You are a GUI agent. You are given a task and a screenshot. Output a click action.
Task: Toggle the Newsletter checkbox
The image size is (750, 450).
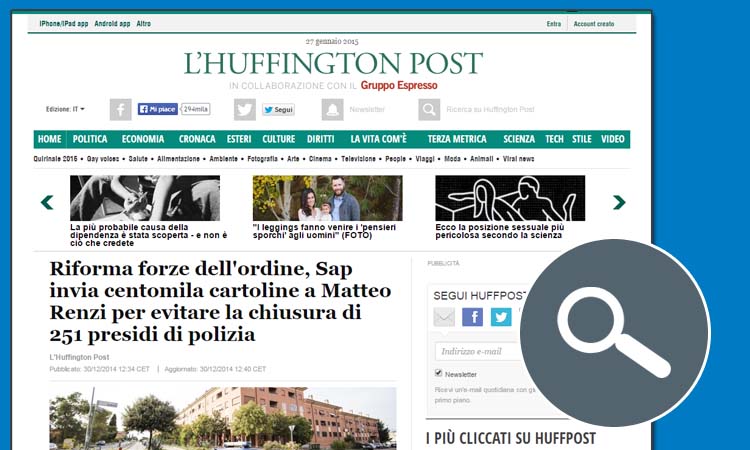(x=438, y=373)
